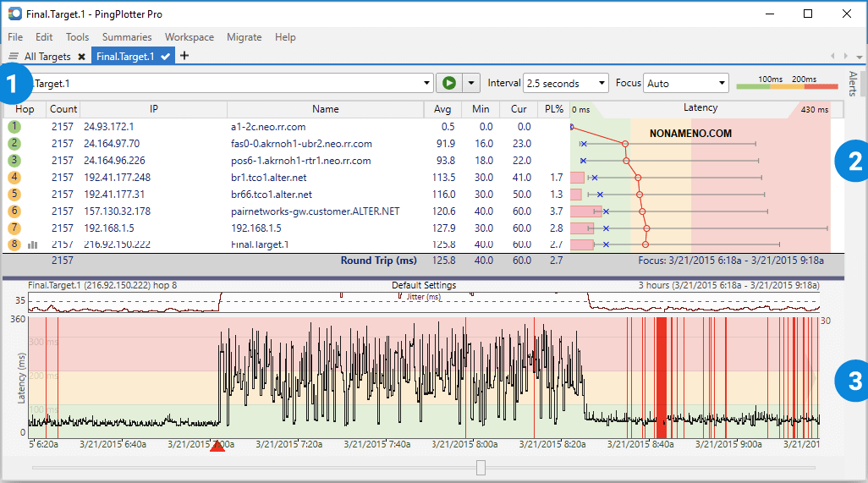Open the Summaries menu
The image size is (868, 483).
pyautogui.click(x=127, y=37)
